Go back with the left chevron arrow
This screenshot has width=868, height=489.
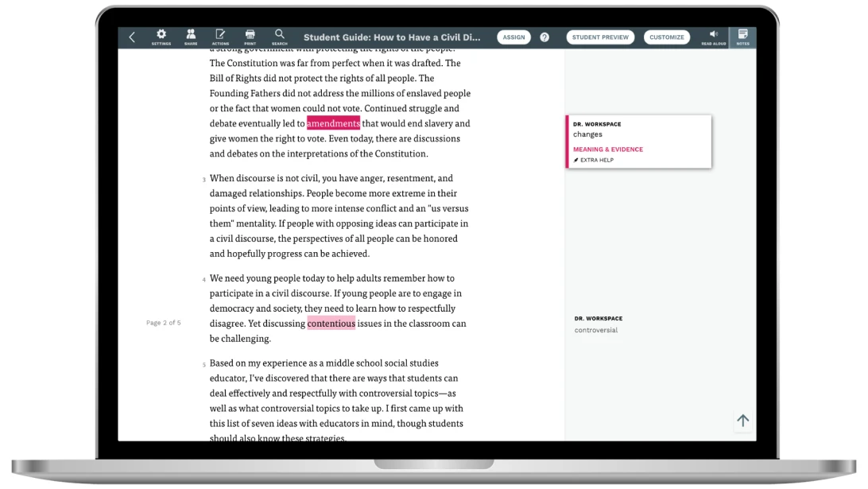[132, 37]
